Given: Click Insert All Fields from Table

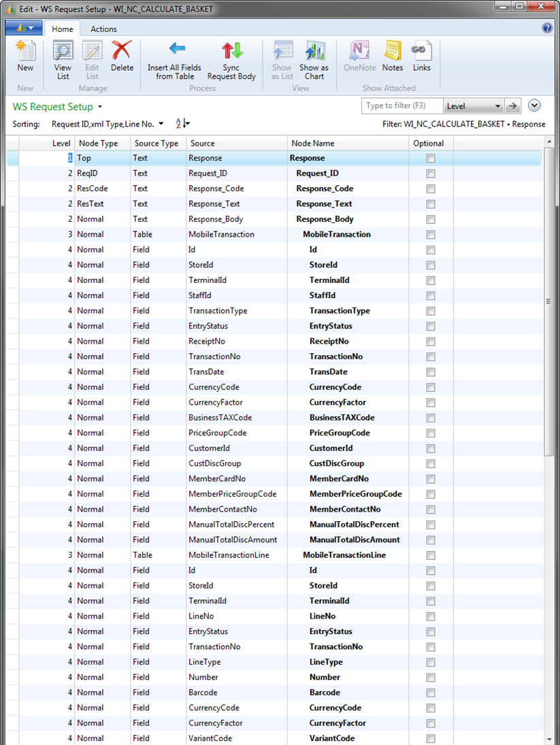Looking at the screenshot, I should [x=175, y=60].
